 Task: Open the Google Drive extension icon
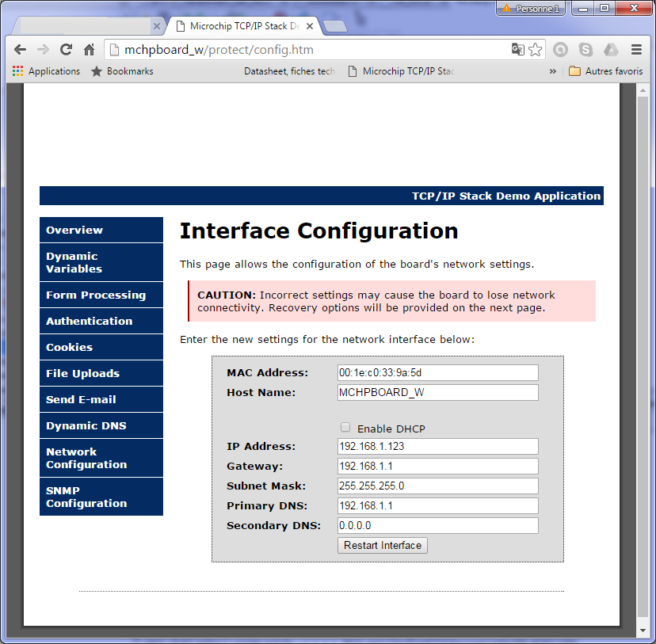point(611,50)
